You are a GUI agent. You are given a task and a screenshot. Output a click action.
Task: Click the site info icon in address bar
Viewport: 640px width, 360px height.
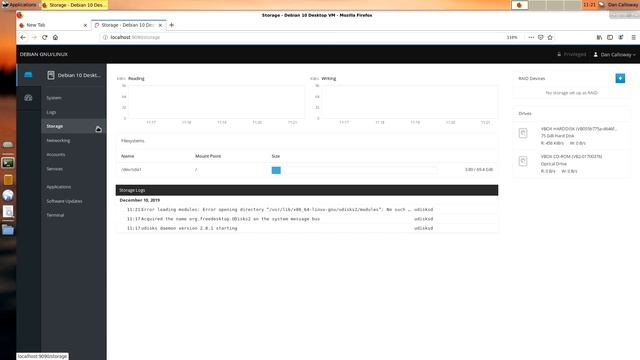105,37
